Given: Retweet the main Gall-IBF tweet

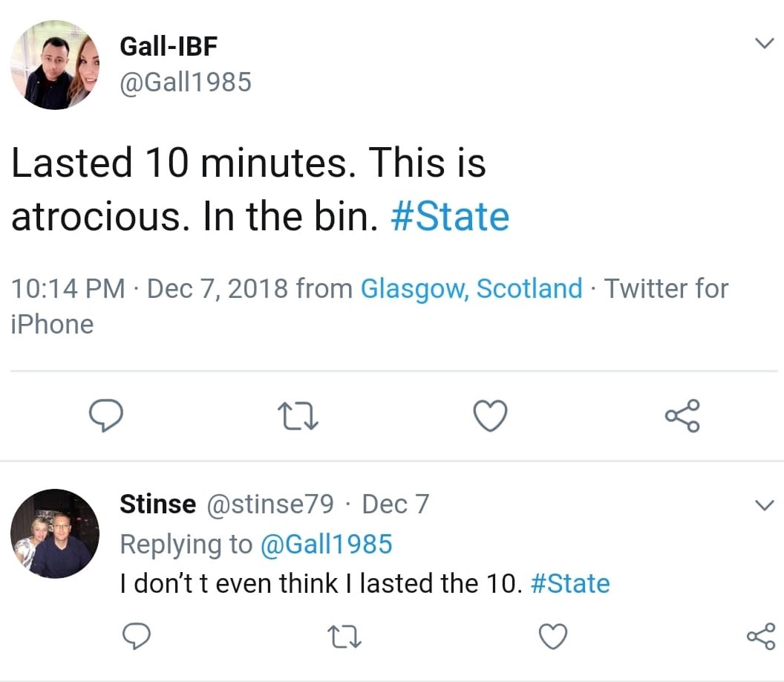Looking at the screenshot, I should point(297,416).
